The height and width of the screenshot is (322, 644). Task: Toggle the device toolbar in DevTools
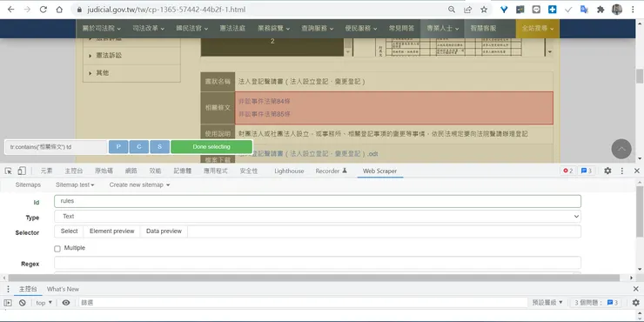[x=22, y=171]
